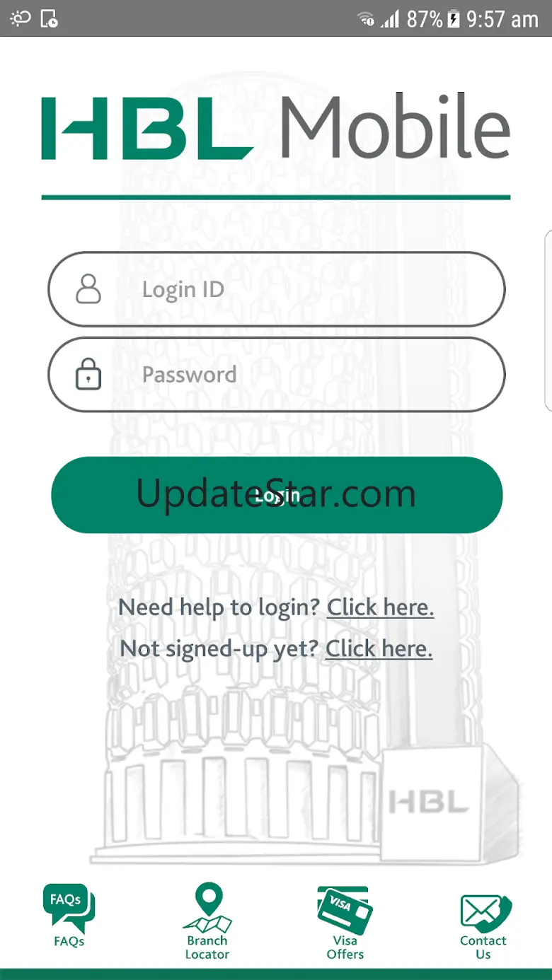
Task: Tap the signal strength icon in status bar
Action: click(x=390, y=19)
